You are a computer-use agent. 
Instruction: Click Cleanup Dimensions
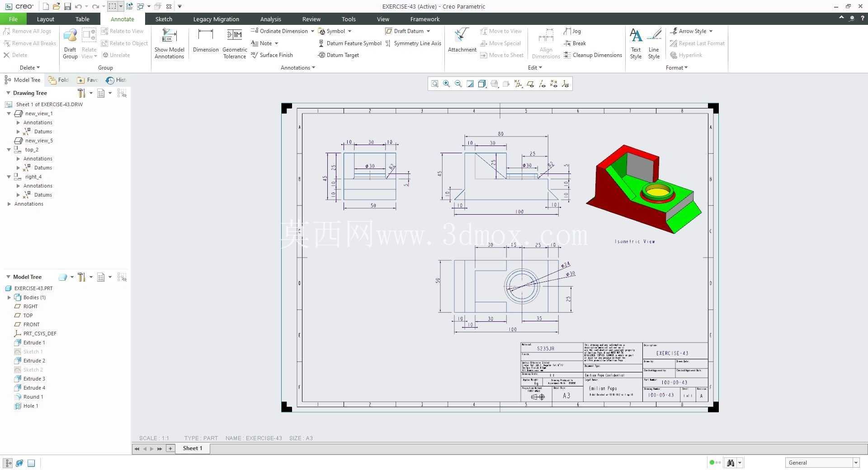[593, 55]
